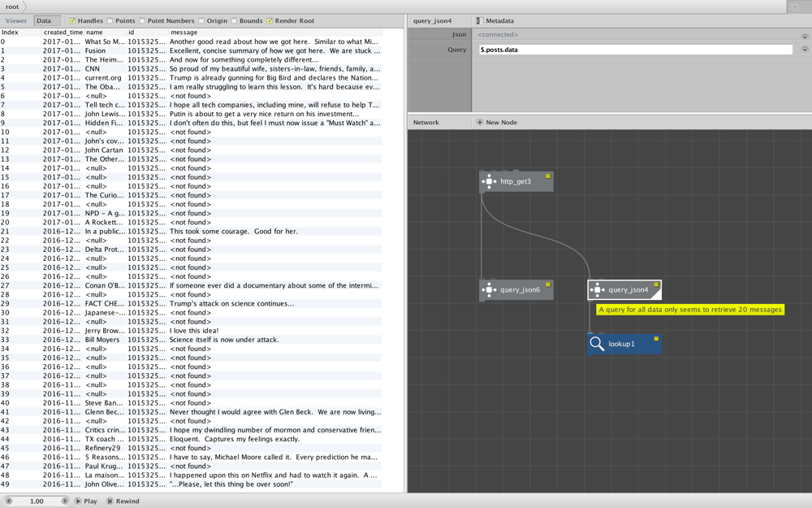This screenshot has height=508, width=812.
Task: Click the Rewind icon in bottom bar
Action: (x=110, y=501)
